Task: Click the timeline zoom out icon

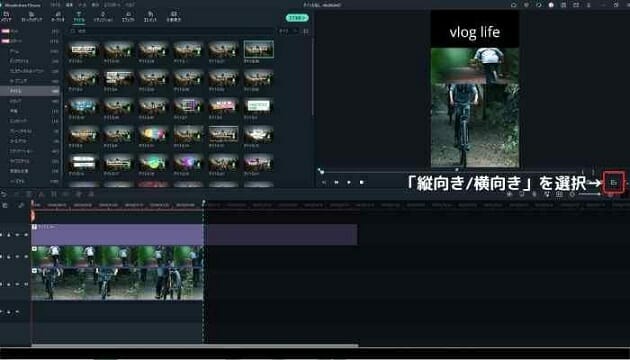Action: point(572,194)
